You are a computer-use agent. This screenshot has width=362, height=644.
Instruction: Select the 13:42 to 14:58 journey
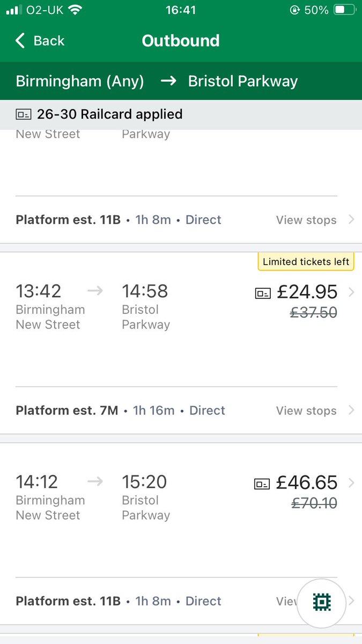point(134,309)
